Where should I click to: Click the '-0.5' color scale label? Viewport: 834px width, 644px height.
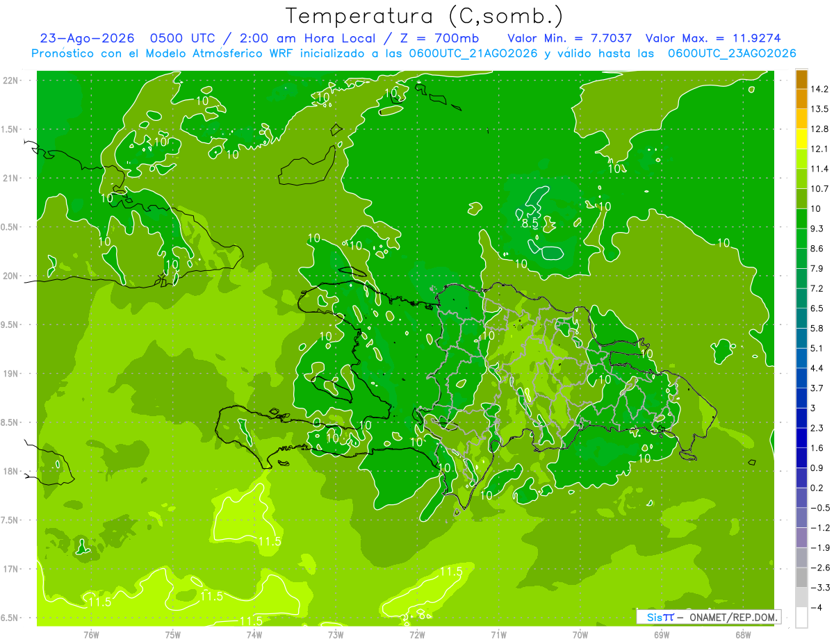(820, 507)
